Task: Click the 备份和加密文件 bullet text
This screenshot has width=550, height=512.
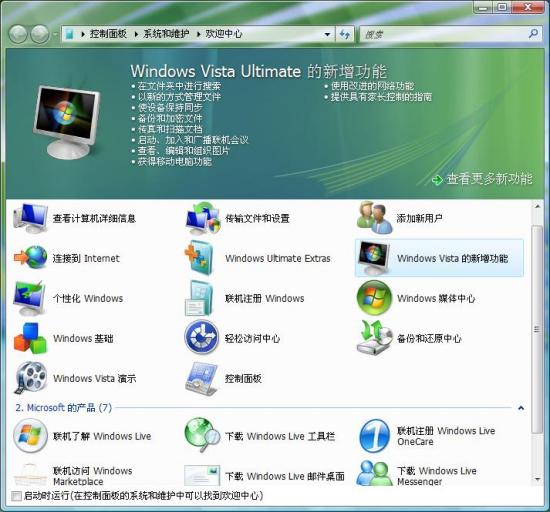Action: [x=170, y=118]
